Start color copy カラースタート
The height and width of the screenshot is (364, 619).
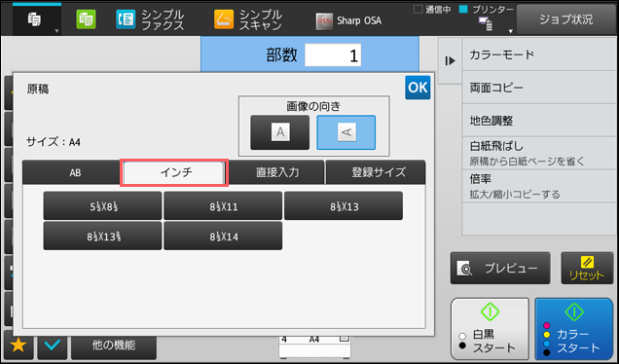[x=574, y=329]
